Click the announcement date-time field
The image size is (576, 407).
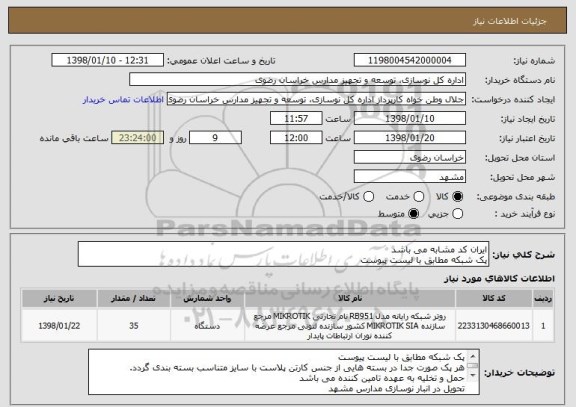point(108,60)
